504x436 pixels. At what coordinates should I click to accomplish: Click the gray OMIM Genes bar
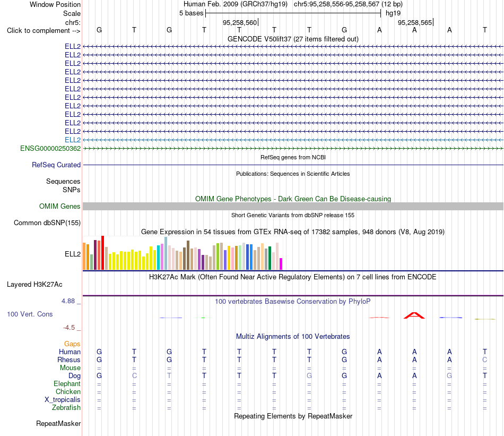tap(293, 207)
